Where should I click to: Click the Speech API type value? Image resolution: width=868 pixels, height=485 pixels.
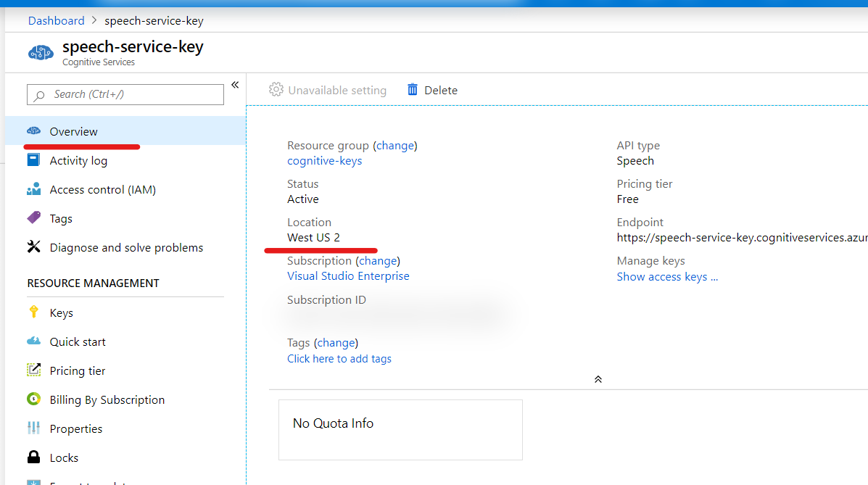[635, 161]
